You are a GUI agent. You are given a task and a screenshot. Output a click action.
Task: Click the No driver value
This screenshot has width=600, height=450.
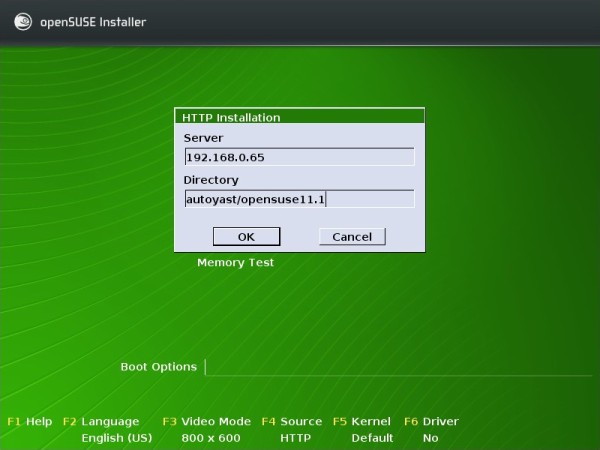click(x=430, y=438)
